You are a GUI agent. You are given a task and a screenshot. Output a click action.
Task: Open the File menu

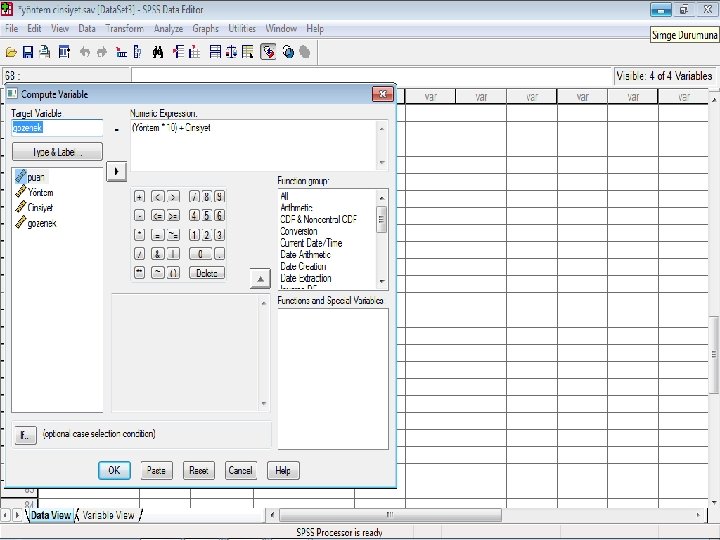[x=11, y=28]
